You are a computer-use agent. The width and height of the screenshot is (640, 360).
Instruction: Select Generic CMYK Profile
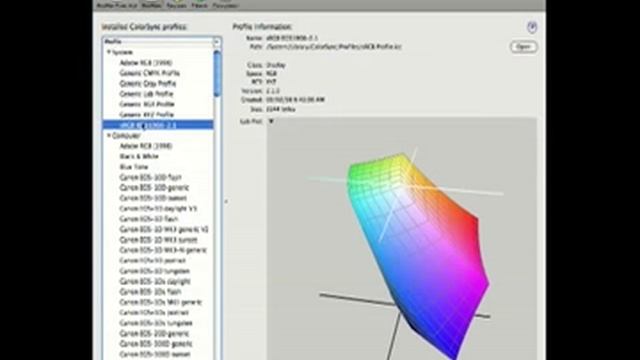(149, 73)
